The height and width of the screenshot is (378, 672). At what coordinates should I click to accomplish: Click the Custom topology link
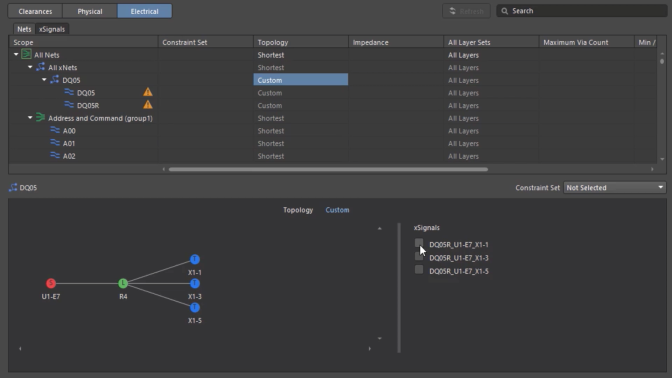(x=337, y=210)
